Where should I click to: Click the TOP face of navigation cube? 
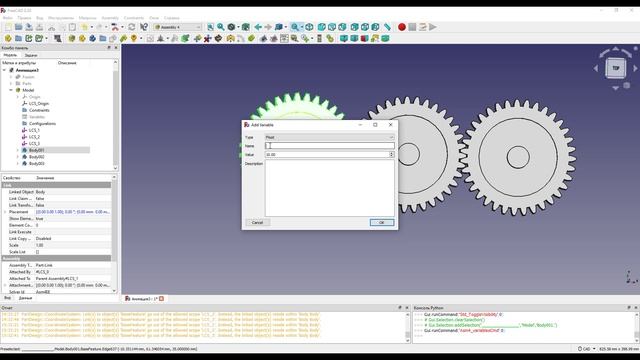[616, 68]
